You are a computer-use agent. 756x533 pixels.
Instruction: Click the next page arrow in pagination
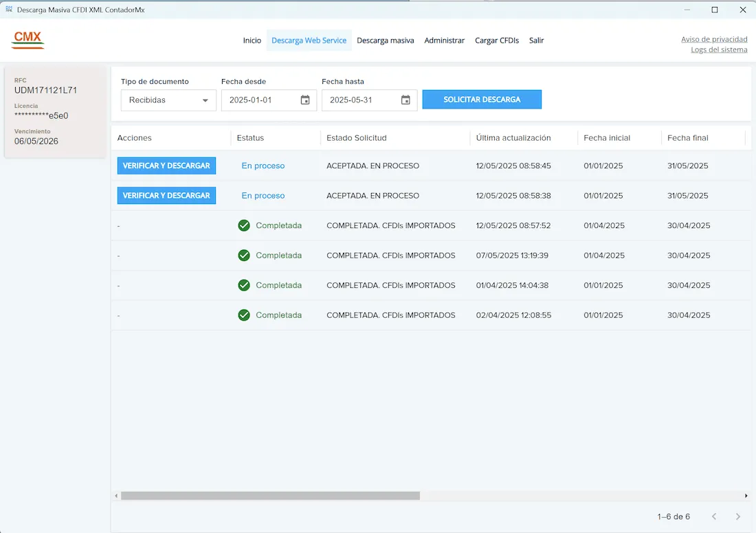[738, 517]
